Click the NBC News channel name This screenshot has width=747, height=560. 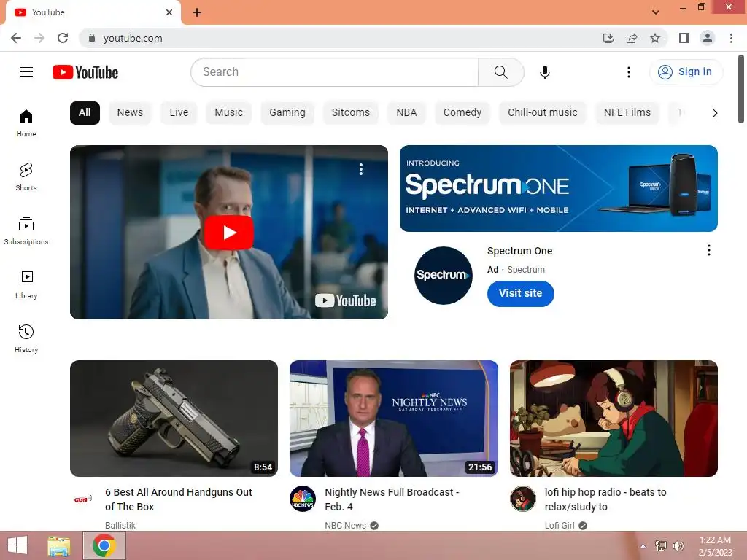pos(345,525)
